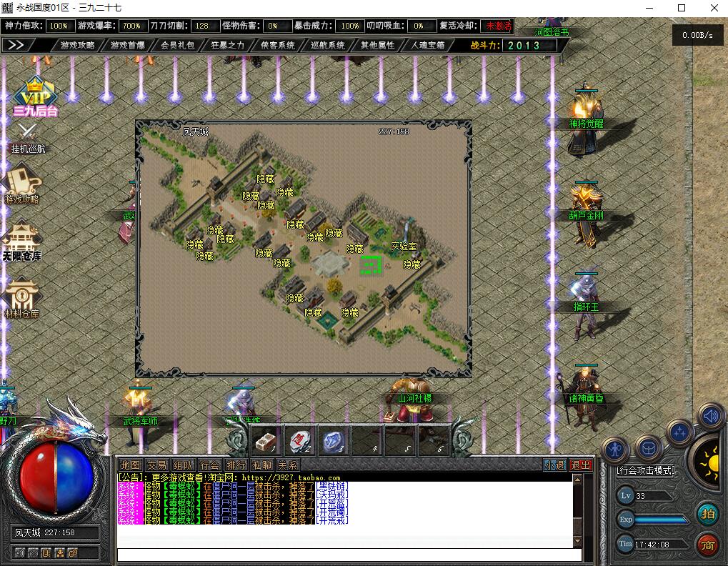This screenshot has height=566, width=728.
Task: Click the 私聊 tab
Action: (262, 465)
